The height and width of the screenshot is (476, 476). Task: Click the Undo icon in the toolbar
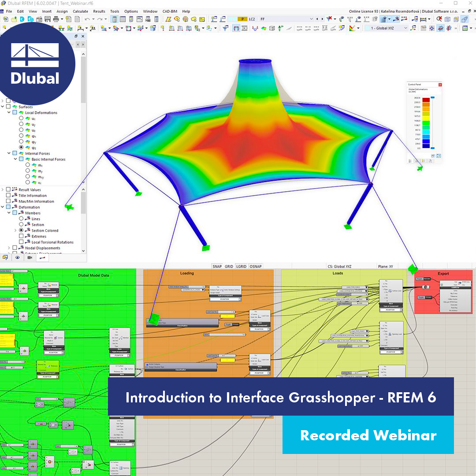[x=87, y=19]
